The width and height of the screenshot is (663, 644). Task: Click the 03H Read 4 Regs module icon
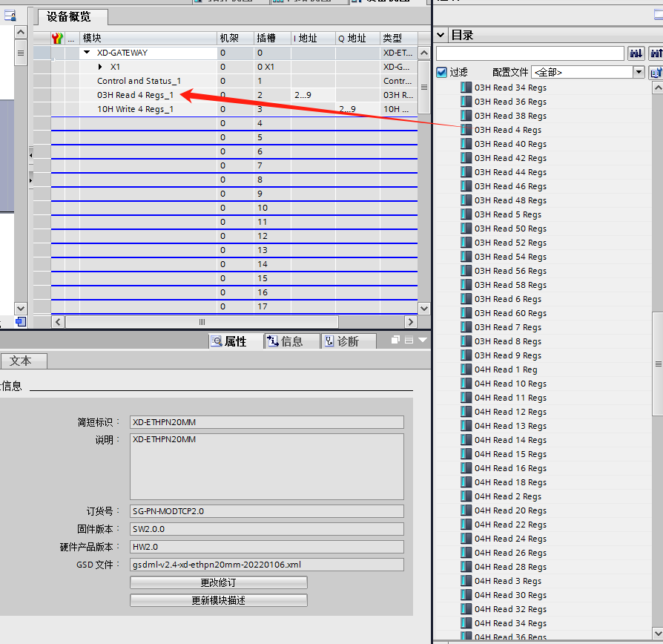point(466,130)
